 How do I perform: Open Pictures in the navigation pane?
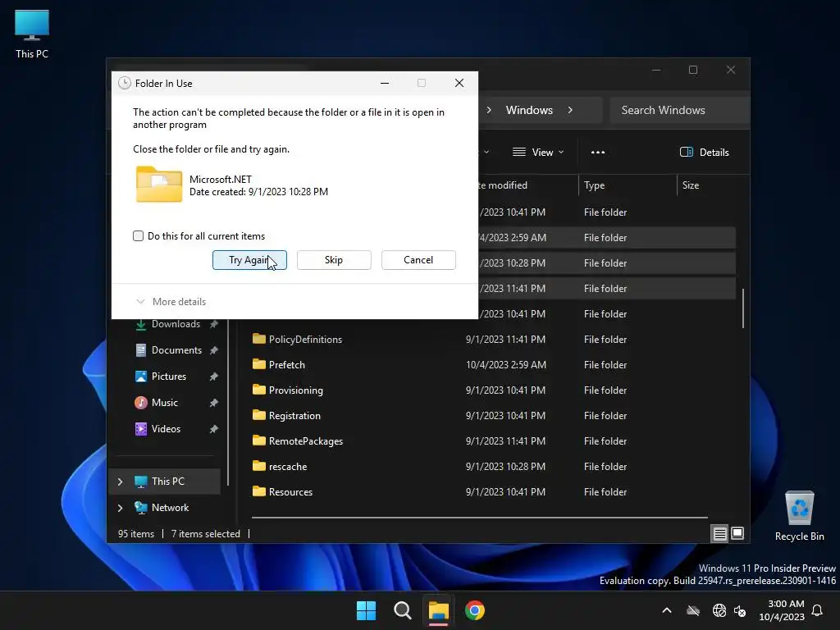pyautogui.click(x=169, y=377)
